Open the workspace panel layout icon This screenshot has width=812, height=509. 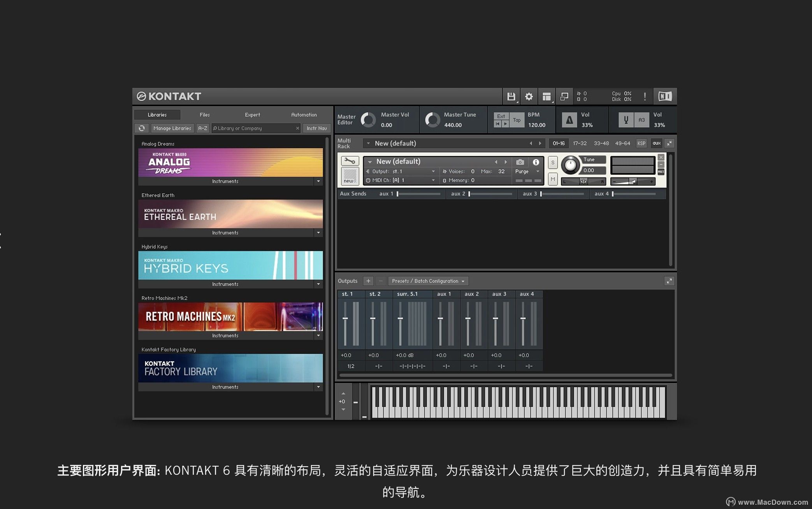pyautogui.click(x=547, y=97)
